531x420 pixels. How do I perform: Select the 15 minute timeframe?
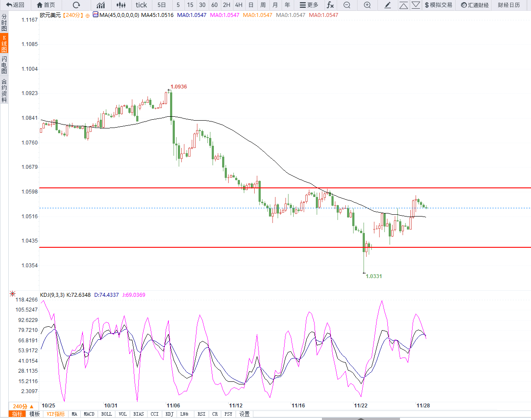[x=190, y=5]
